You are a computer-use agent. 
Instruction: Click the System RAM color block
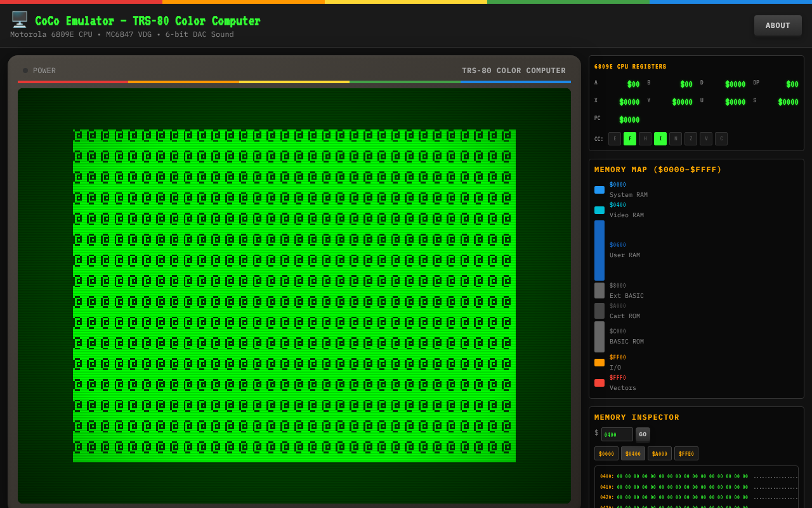point(599,190)
